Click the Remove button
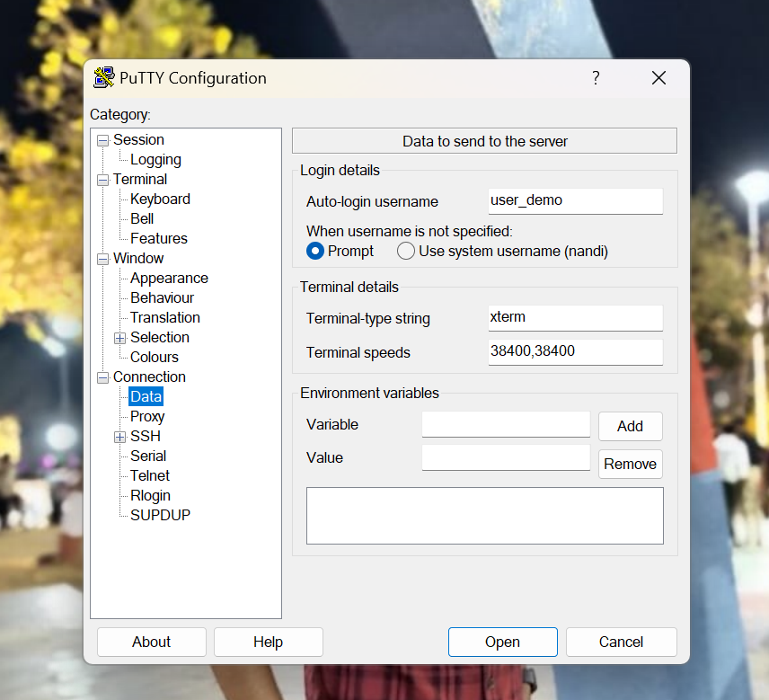769x700 pixels. [631, 464]
